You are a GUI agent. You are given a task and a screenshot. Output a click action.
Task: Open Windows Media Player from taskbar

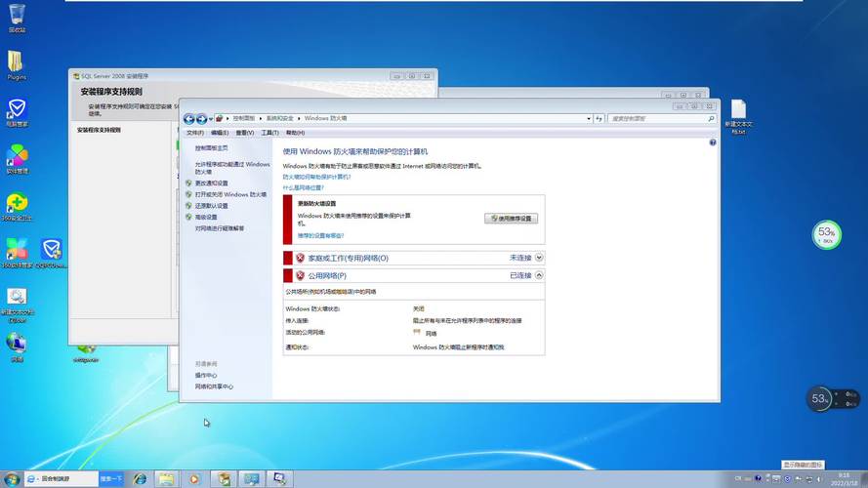193,478
